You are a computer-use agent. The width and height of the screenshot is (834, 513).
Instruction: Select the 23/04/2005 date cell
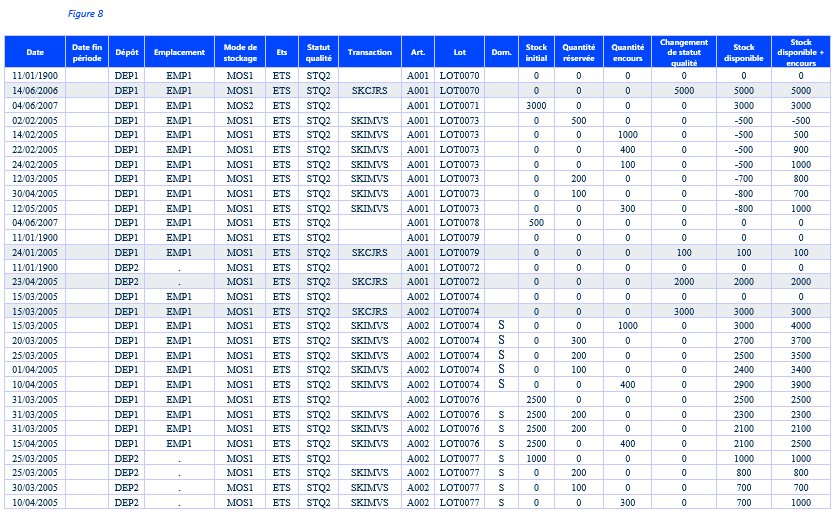pyautogui.click(x=35, y=282)
